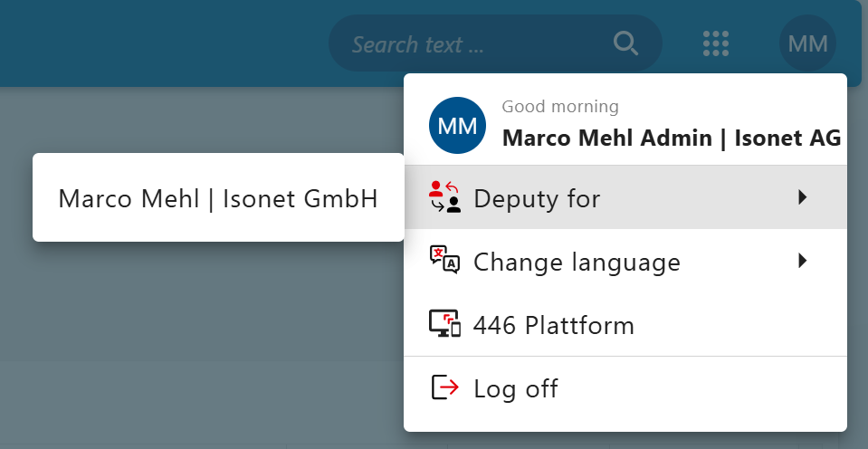Screen dimensions: 868x449
Task: Click the Good morning greeting text
Action: (x=560, y=106)
